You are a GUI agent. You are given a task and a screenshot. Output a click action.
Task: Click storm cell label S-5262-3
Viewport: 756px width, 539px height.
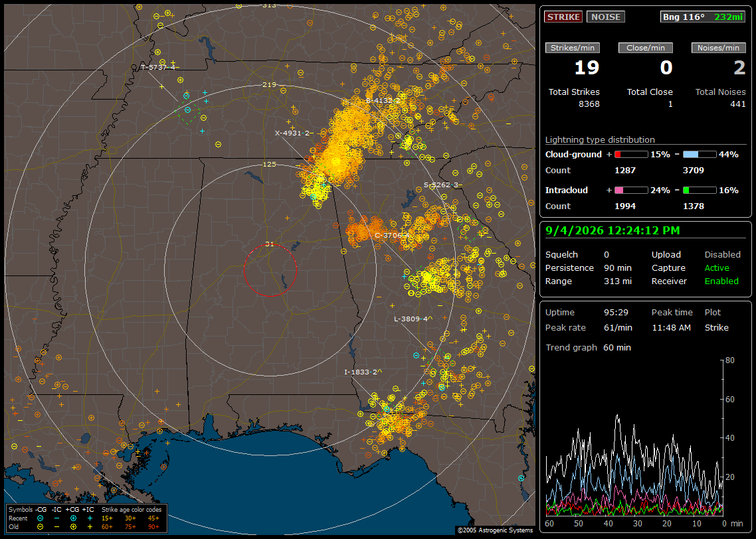[x=441, y=185]
